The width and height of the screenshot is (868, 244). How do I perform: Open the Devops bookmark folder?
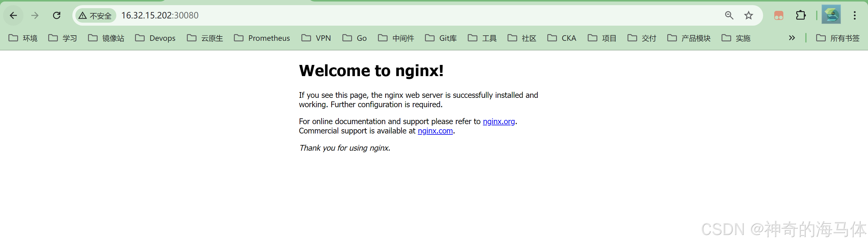tap(155, 38)
